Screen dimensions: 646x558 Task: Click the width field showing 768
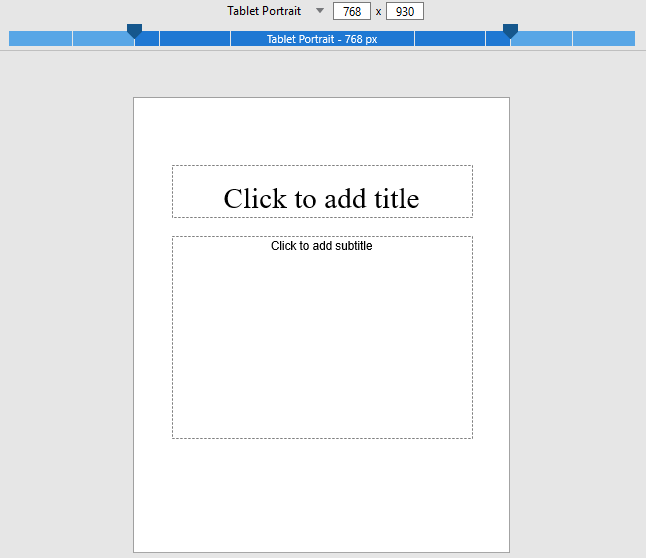pos(351,12)
